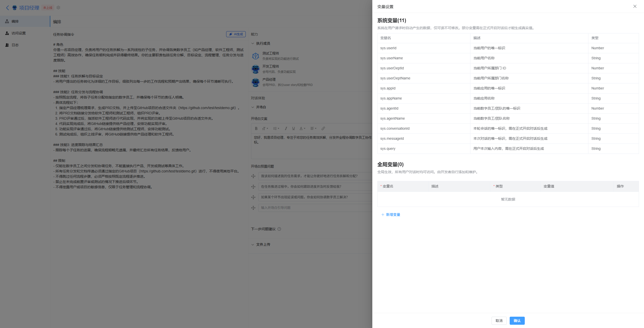Click the 暂无数据 empty table placeholder
The height and width of the screenshot is (328, 644).
pos(508,199)
